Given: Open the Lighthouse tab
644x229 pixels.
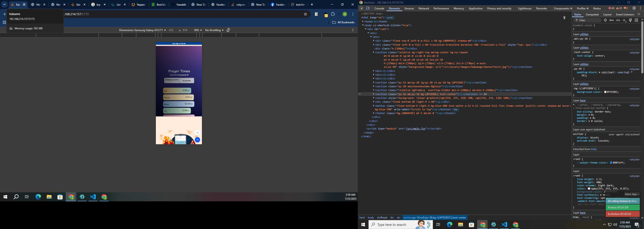Looking at the screenshot, I should tap(525, 8).
